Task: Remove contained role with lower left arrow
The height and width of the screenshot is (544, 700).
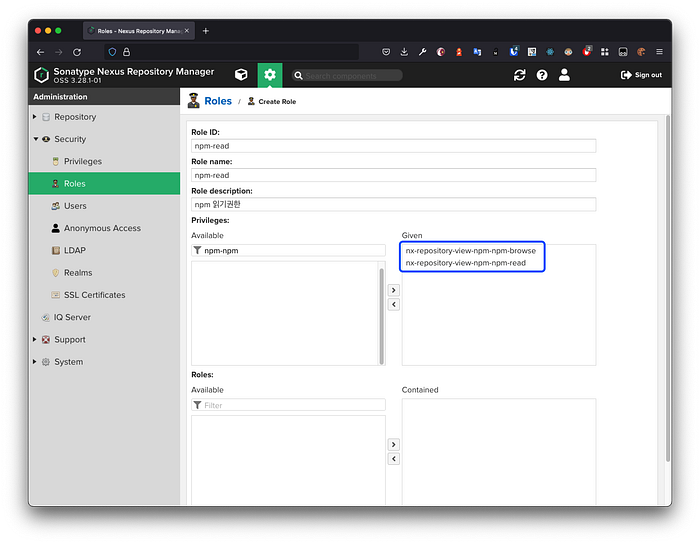Action: click(393, 459)
